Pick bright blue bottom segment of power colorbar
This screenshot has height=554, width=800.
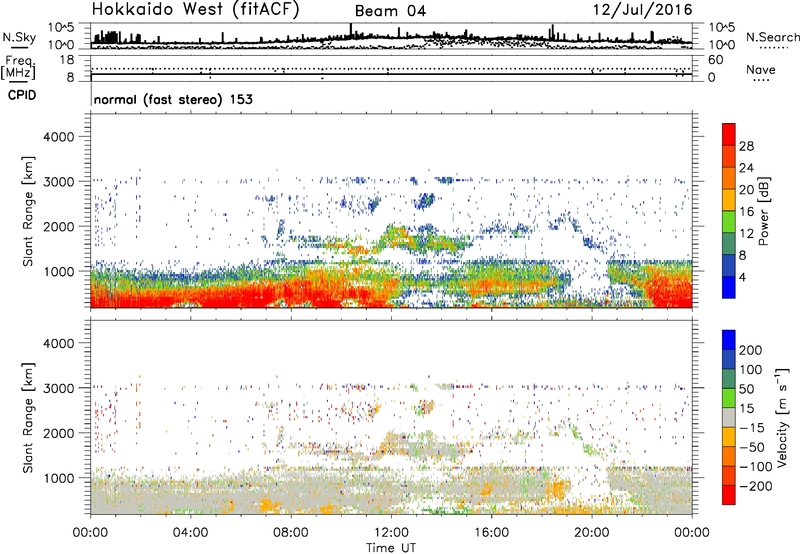coord(729,287)
